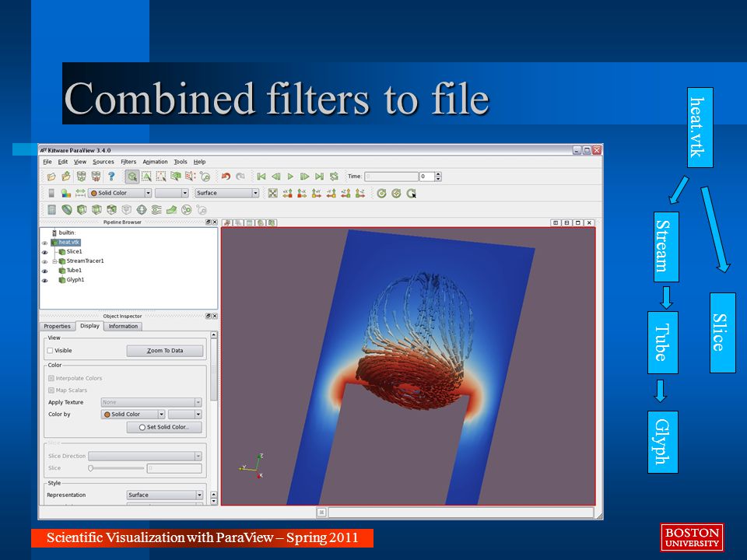Apply the Glyph filter icon
The image size is (747, 560).
coord(142,210)
